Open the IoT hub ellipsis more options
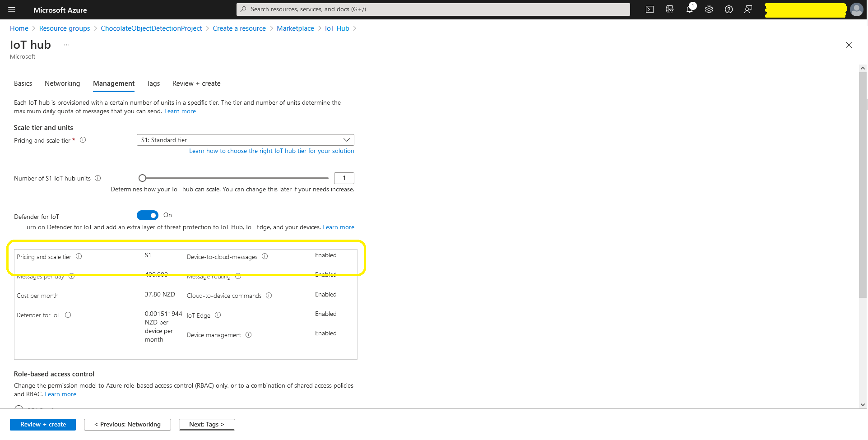Viewport: 868px width, 440px height. pos(66,45)
